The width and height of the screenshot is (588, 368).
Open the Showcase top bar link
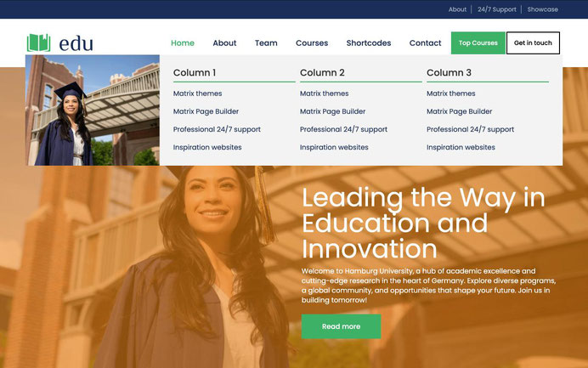tap(542, 9)
